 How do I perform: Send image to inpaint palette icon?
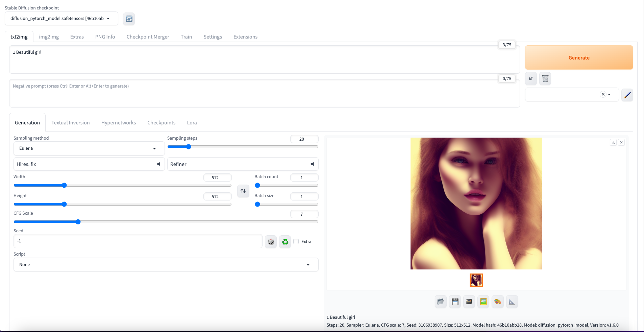click(x=497, y=302)
